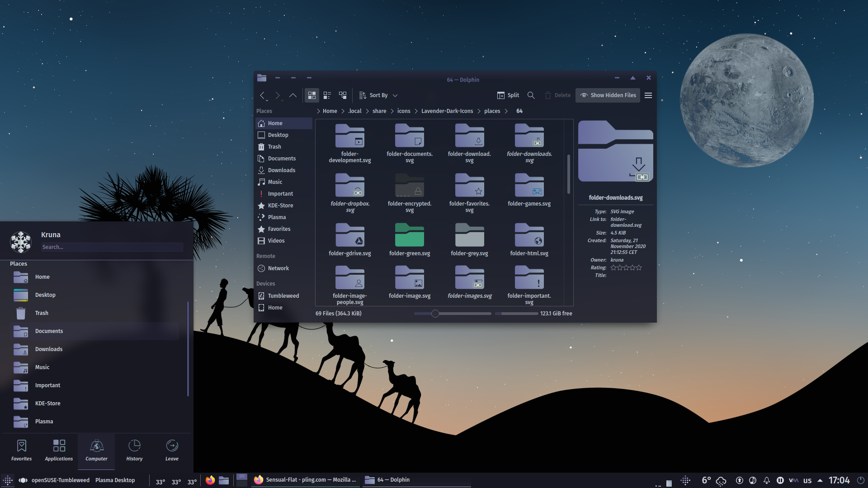Select folder-favorites.svg file

coord(469,193)
